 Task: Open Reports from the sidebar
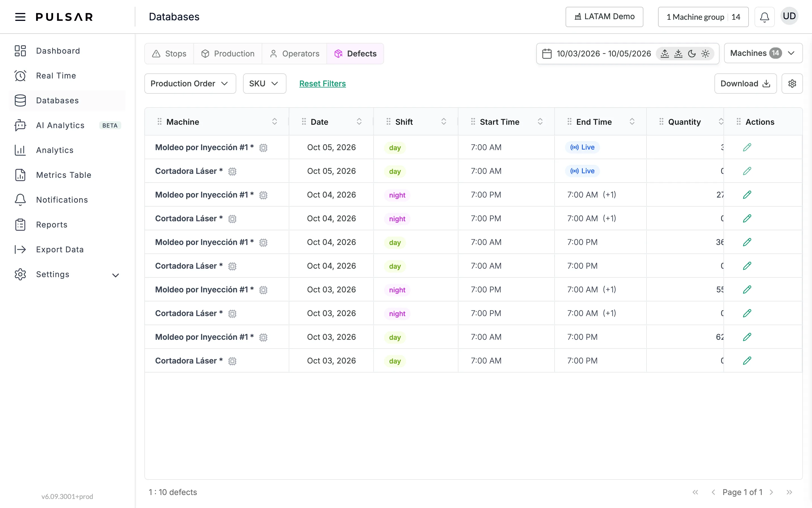pyautogui.click(x=67, y=225)
